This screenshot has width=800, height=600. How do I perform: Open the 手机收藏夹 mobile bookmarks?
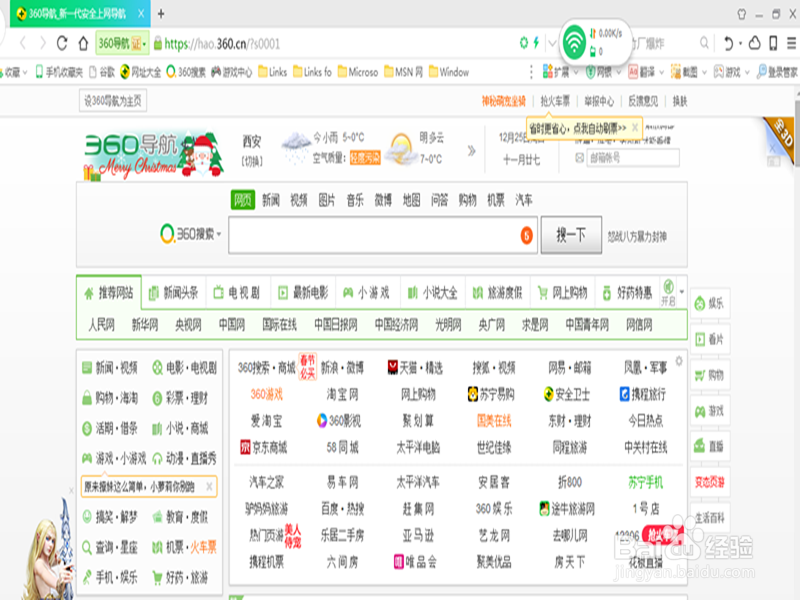click(58, 72)
